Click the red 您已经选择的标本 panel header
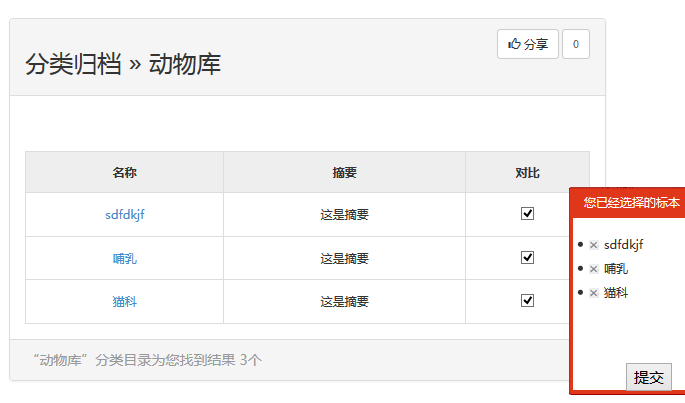This screenshot has height=403, width=685. click(631, 202)
